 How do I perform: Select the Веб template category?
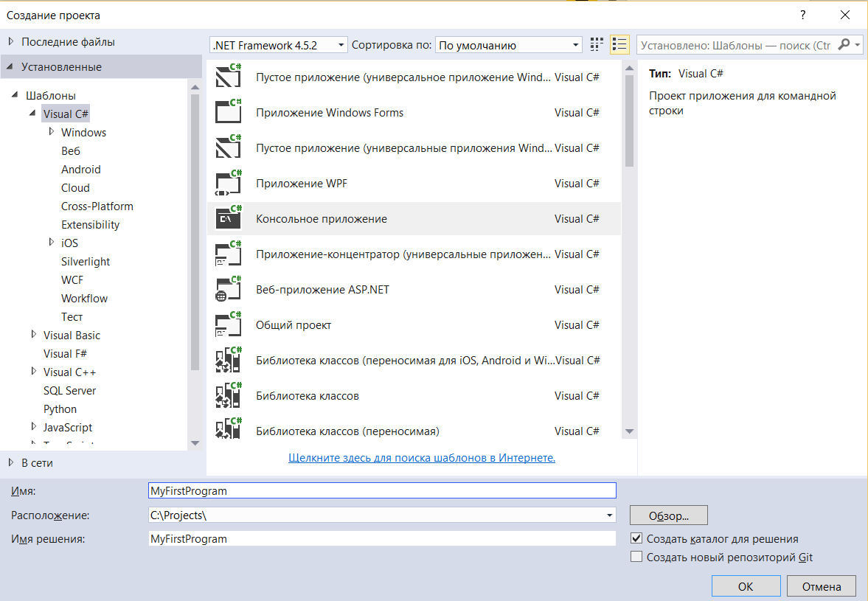pos(71,150)
